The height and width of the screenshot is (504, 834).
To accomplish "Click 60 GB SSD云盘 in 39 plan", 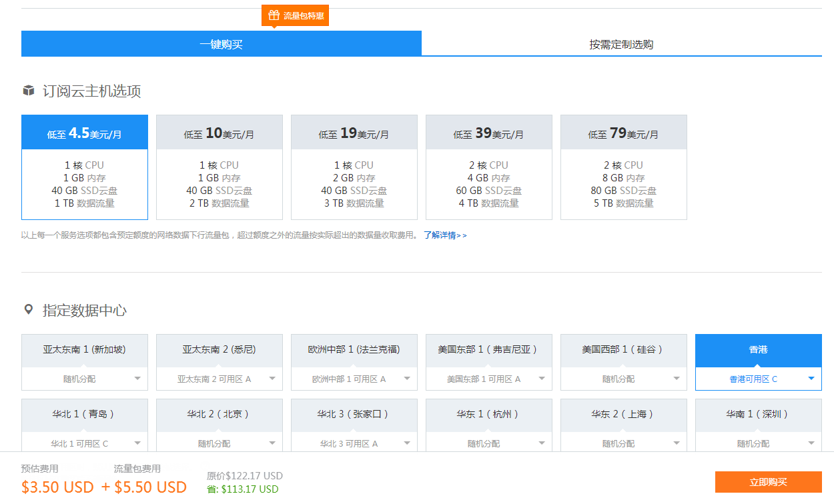I will tap(489, 191).
